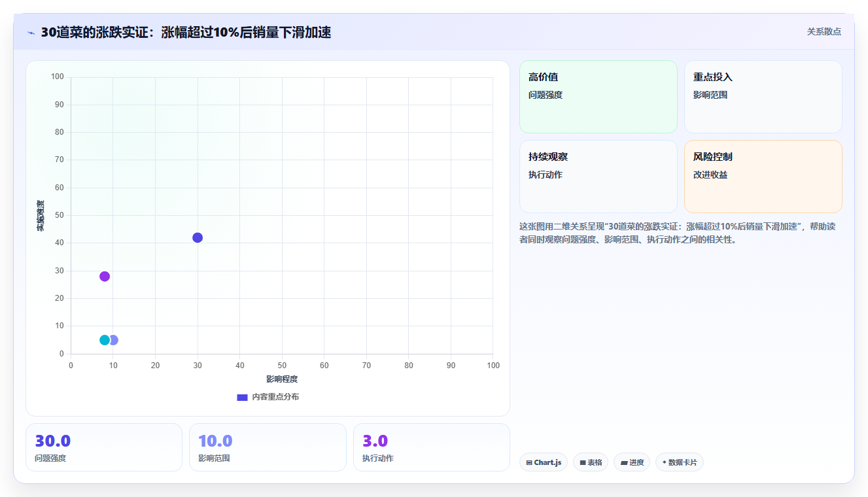
Task: Toggle the 内容重点分布 legend entry
Action: point(268,397)
